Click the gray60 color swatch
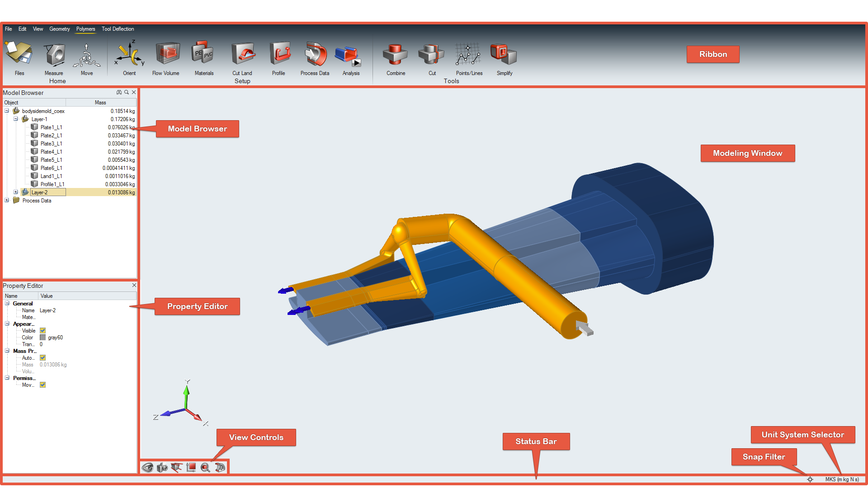 pos(42,338)
